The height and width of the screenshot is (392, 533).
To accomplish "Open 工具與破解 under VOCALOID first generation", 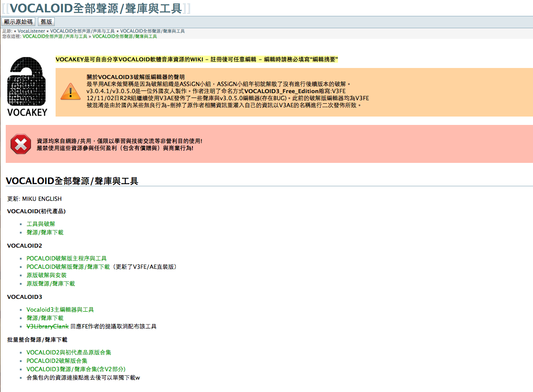I will pyautogui.click(x=41, y=224).
